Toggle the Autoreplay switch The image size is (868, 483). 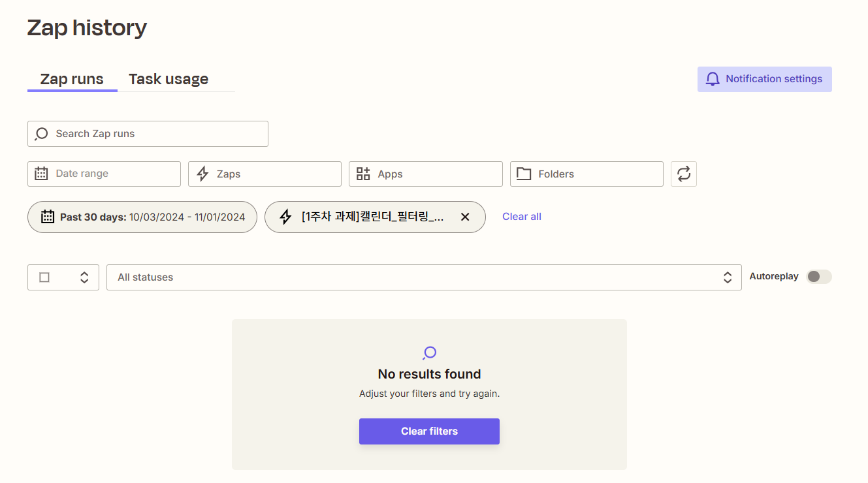[x=819, y=277]
